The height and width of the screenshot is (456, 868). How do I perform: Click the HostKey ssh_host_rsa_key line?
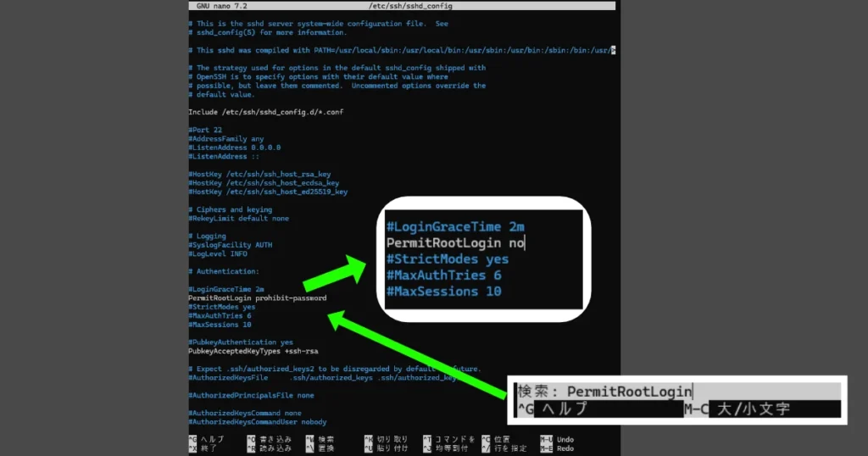pyautogui.click(x=259, y=175)
